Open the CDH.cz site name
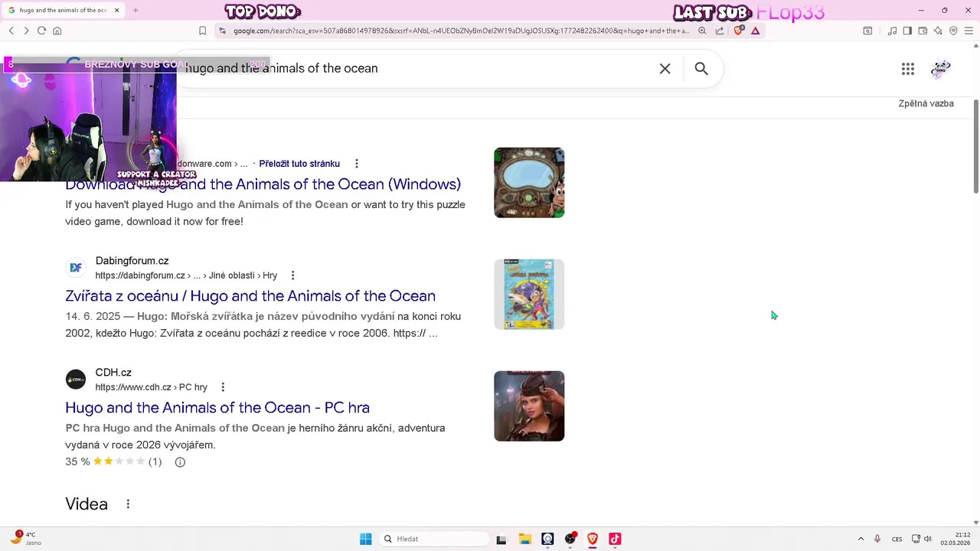Viewport: 980px width, 551px height. [x=113, y=373]
